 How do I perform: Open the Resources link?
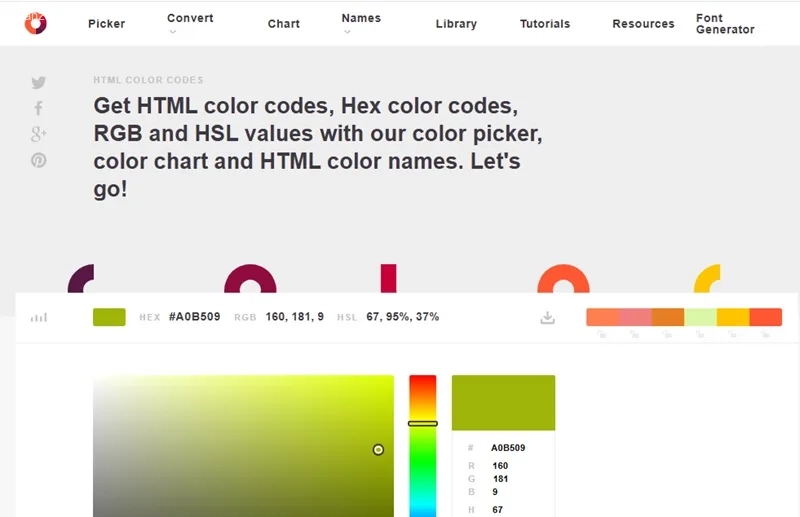pos(643,24)
